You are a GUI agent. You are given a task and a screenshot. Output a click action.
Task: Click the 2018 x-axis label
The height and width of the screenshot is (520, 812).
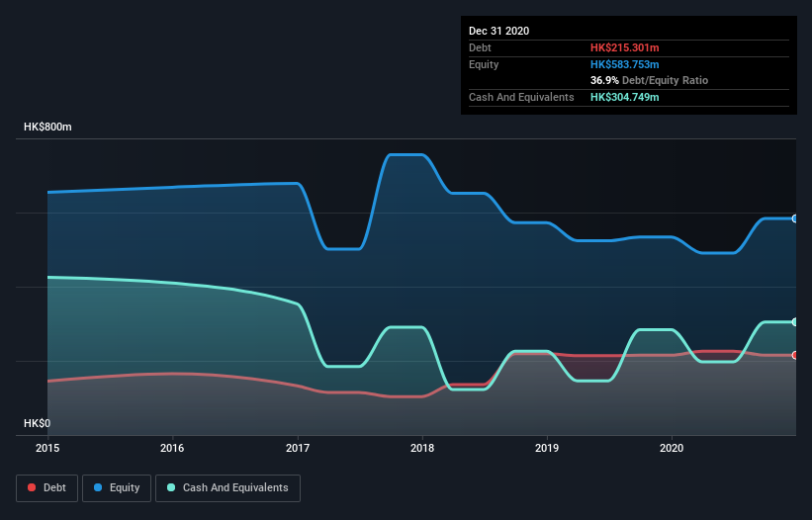422,448
